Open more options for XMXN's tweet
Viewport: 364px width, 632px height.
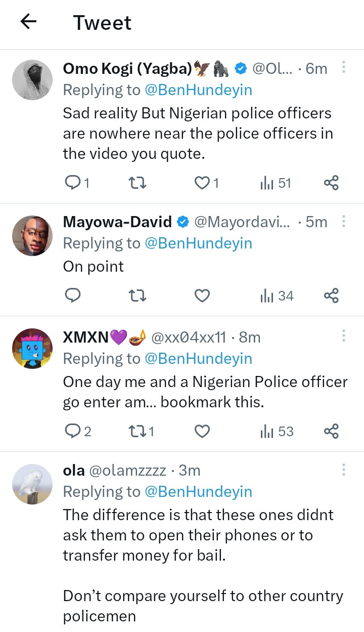[x=344, y=336]
